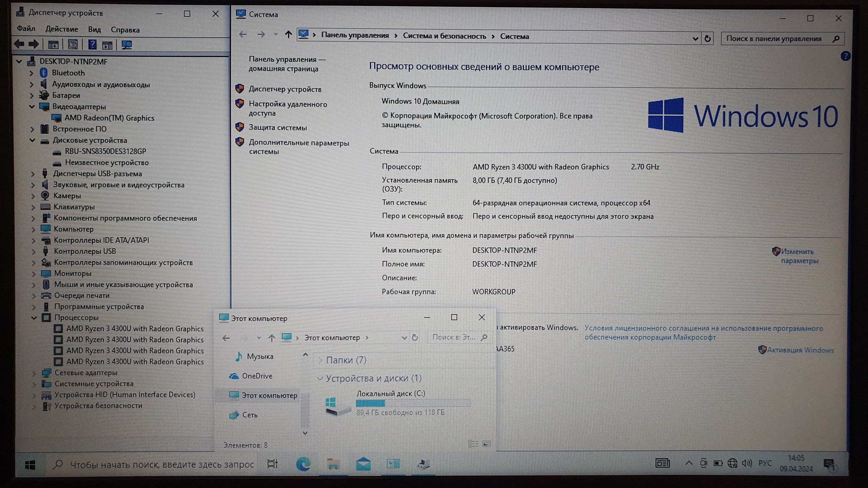This screenshot has width=868, height=488.
Task: Collapse the Процессоры tree node
Action: [x=34, y=318]
